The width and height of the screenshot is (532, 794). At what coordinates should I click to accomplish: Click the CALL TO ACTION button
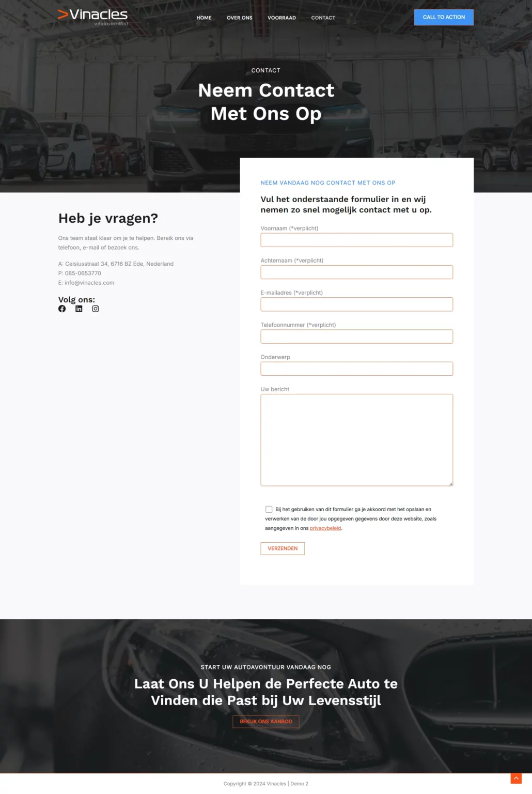(444, 17)
